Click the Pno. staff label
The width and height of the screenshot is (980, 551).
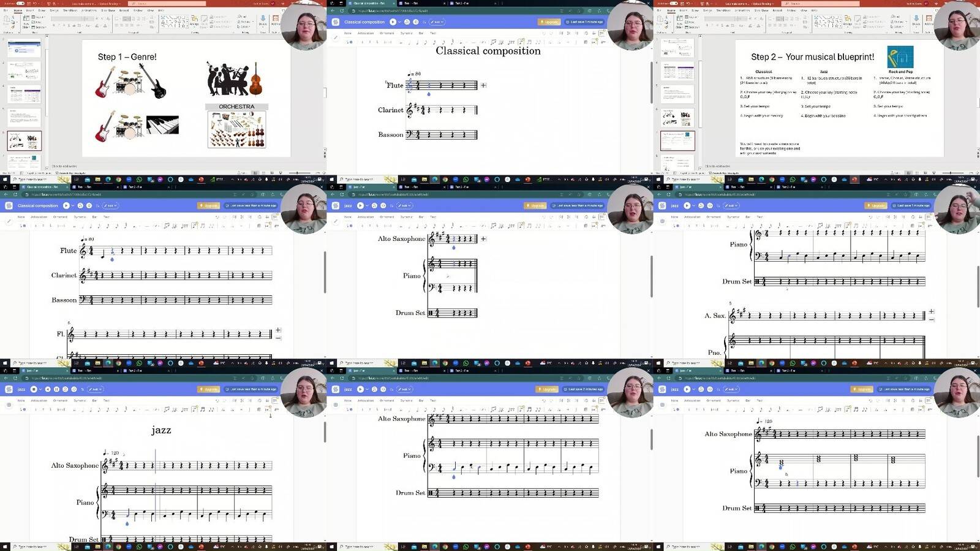tap(714, 352)
